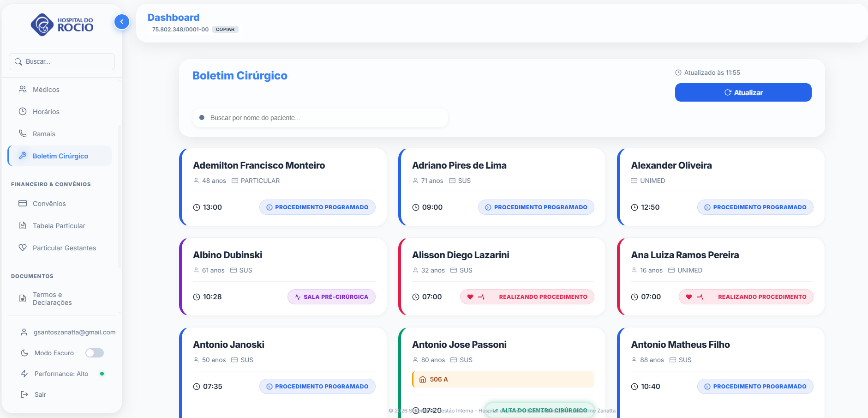Screen dimensions: 868x418
Task: Collapse the sidebar with the chevron button
Action: 121,22
